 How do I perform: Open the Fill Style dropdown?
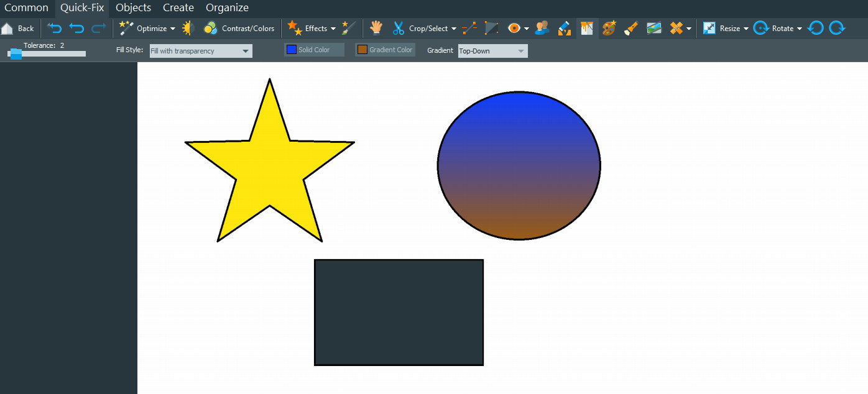coord(201,51)
